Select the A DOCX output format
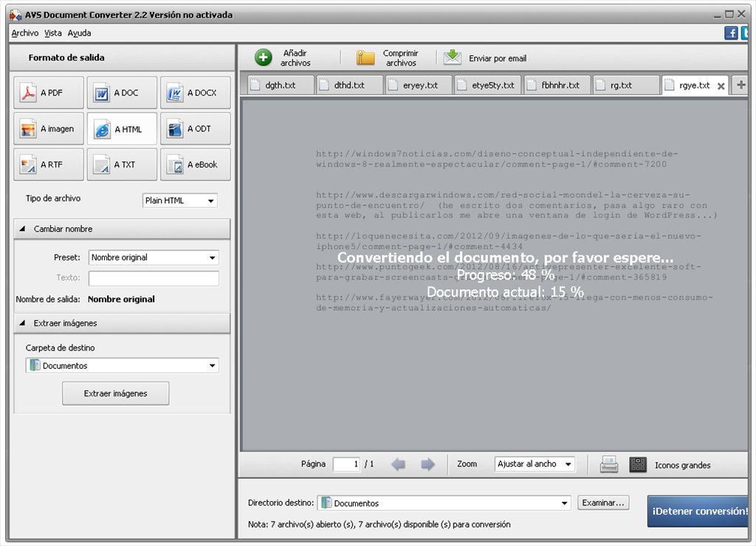Image resolution: width=756 pixels, height=546 pixels. pos(195,93)
